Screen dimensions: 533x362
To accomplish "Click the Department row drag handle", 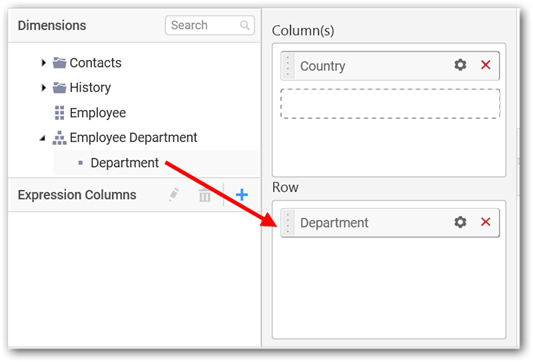I will pos(288,223).
